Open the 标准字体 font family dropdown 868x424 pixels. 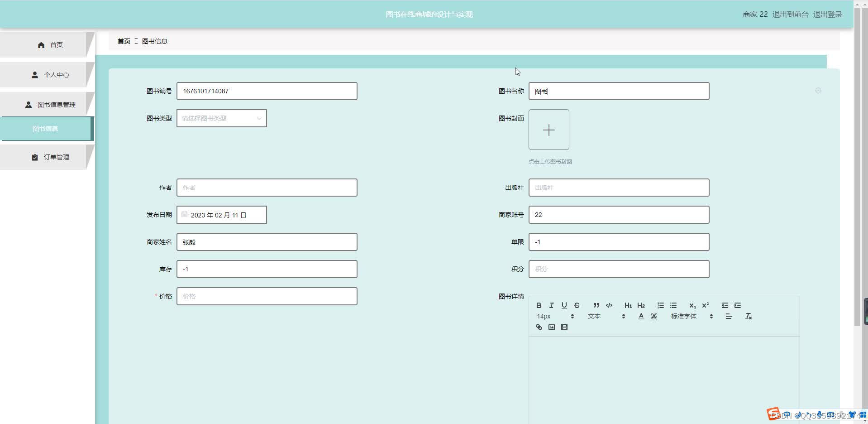(x=692, y=316)
